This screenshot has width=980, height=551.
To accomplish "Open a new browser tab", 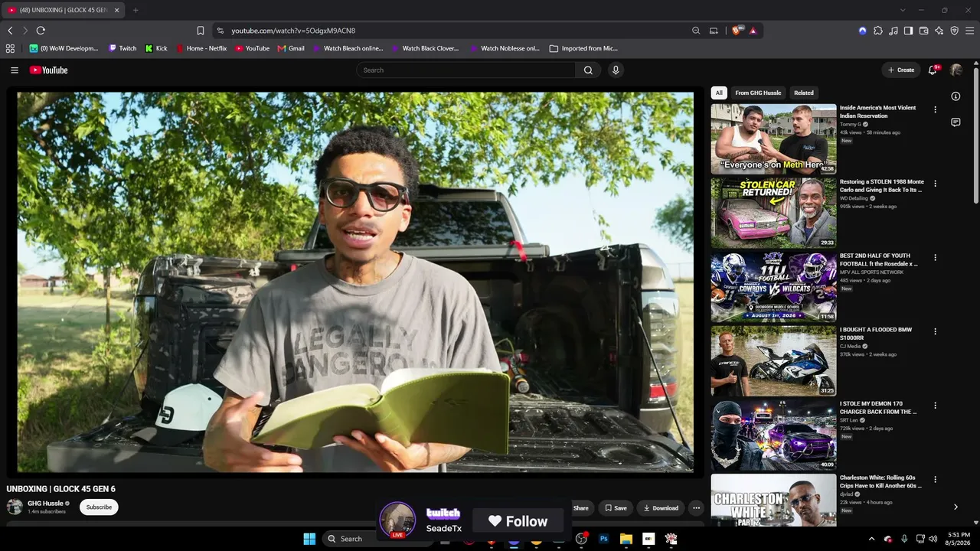I will click(x=136, y=10).
